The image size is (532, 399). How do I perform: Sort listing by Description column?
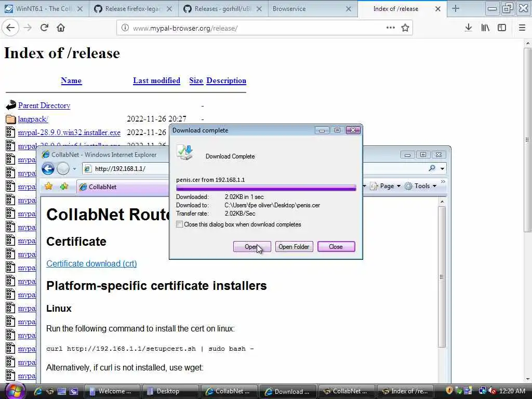(x=227, y=81)
